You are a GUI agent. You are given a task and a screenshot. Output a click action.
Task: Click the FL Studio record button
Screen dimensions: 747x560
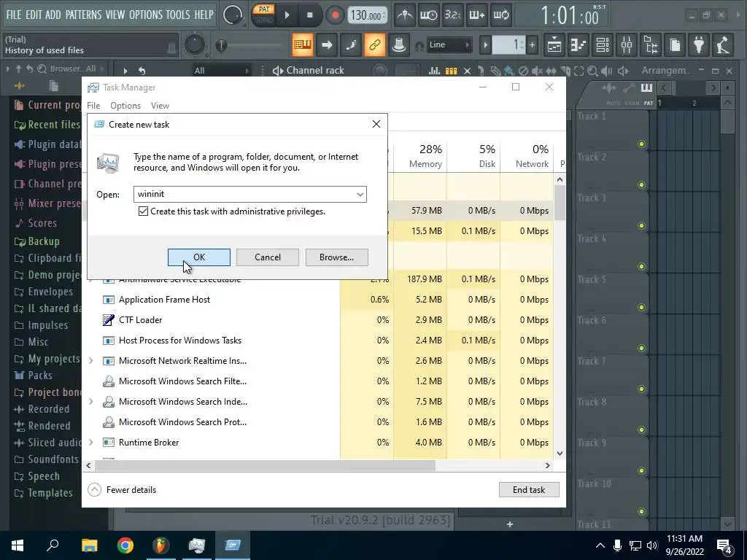(x=336, y=15)
